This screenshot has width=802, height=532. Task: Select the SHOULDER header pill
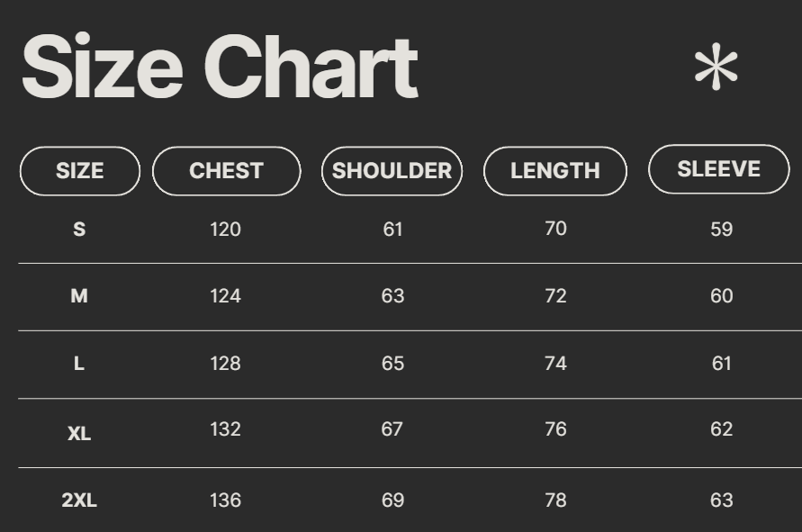[392, 171]
